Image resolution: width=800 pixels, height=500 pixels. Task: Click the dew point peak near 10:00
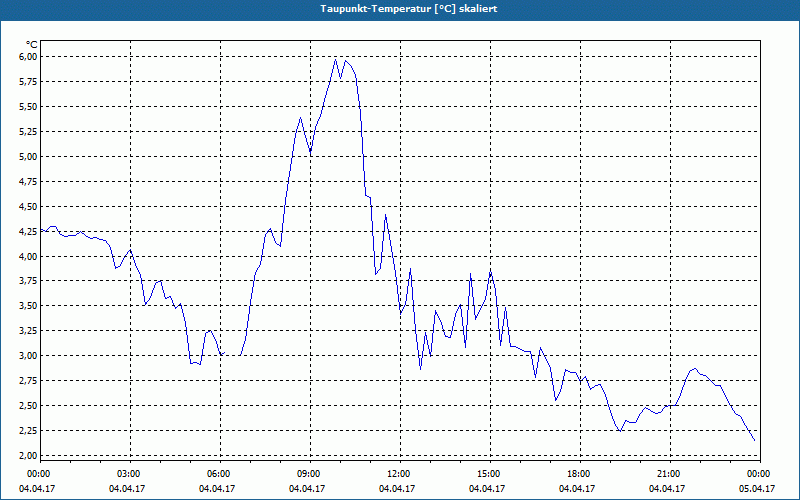coord(336,59)
